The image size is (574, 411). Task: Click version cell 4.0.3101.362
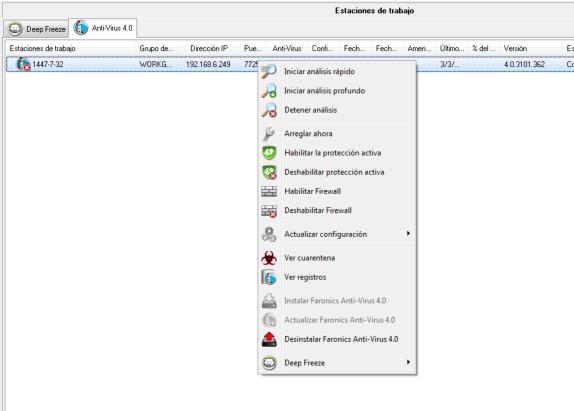coord(524,64)
